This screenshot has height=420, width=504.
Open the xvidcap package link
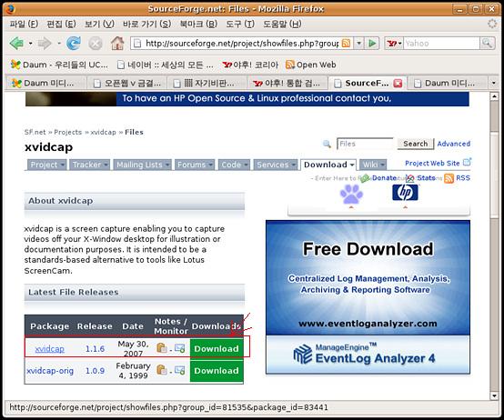tap(49, 349)
